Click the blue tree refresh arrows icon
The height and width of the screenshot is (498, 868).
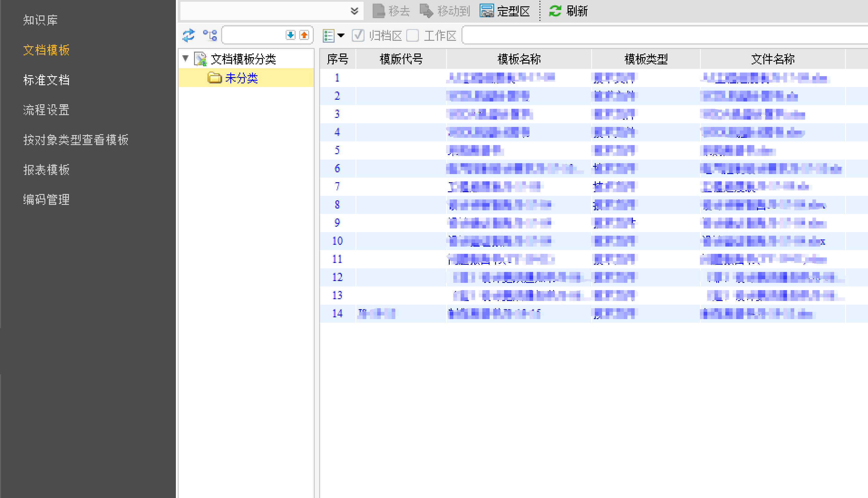click(x=188, y=35)
